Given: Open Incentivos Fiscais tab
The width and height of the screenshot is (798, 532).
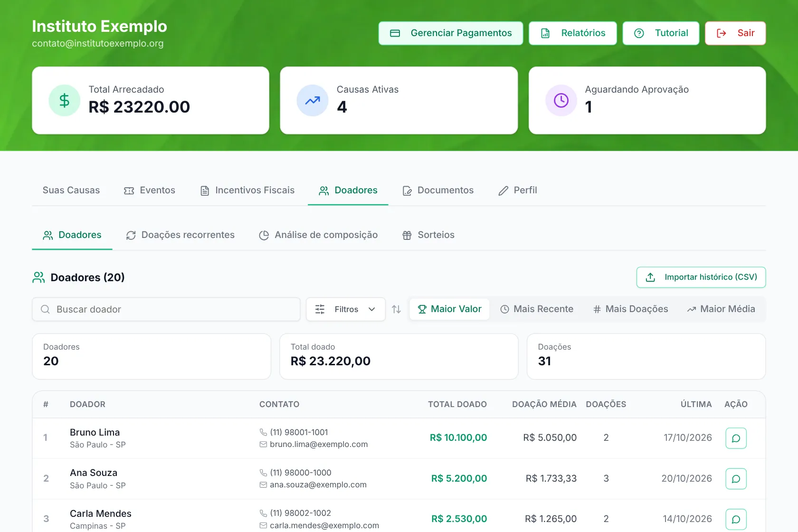Looking at the screenshot, I should point(247,190).
